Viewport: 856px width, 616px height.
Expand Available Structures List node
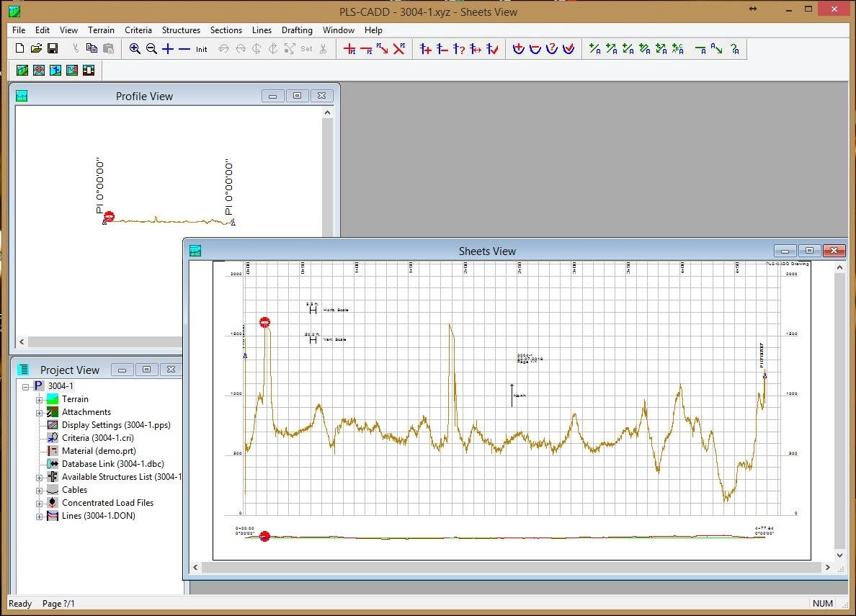click(40, 478)
